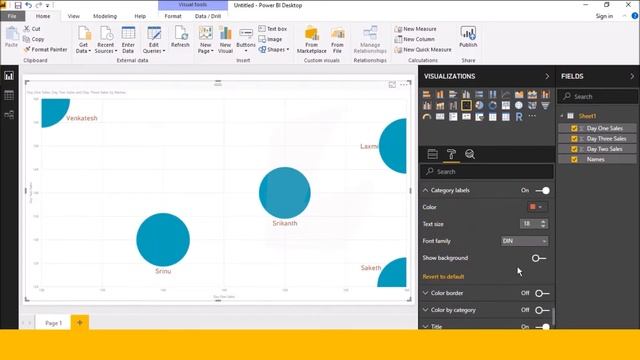This screenshot has height=360, width=640.
Task: Switch to Data view in sidebar
Action: 9,95
